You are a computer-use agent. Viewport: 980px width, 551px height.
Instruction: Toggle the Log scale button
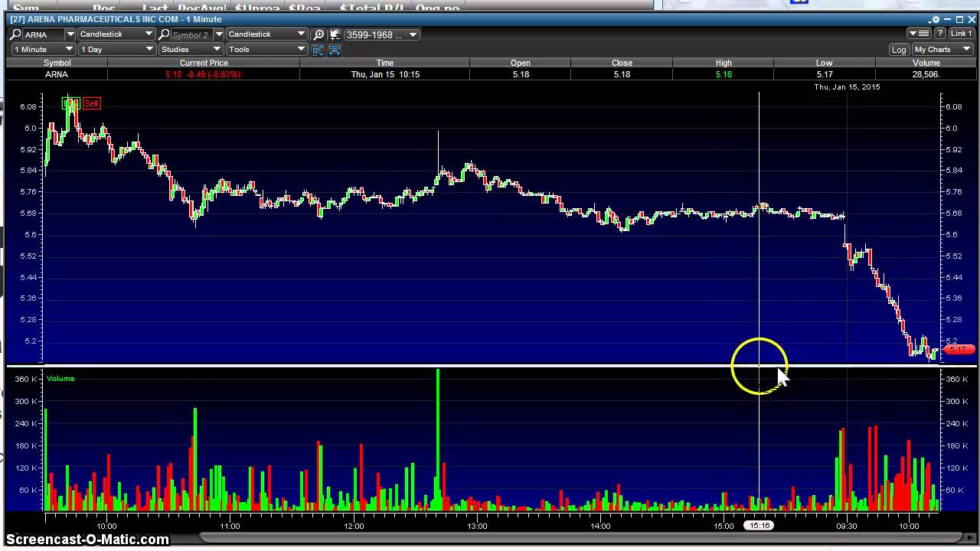(899, 50)
